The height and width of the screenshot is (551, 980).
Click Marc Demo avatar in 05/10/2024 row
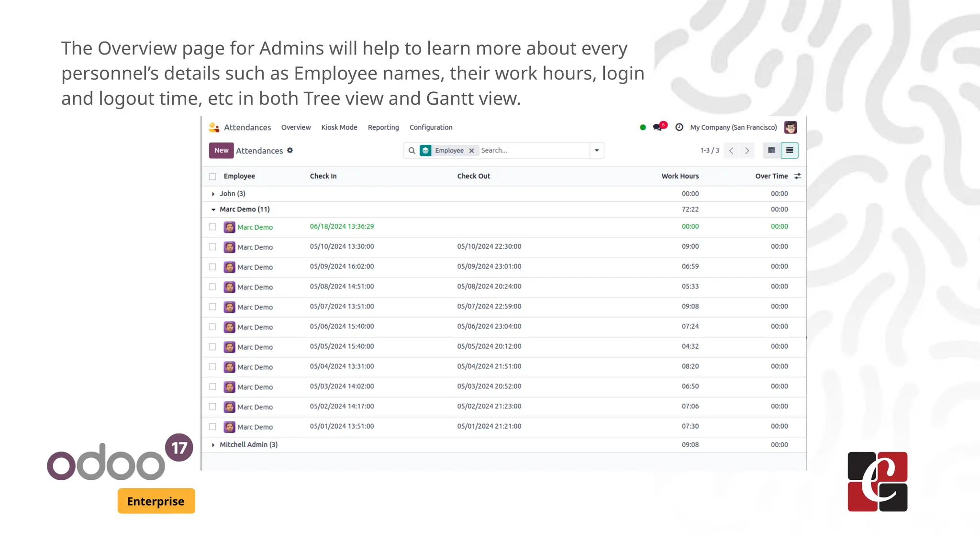click(230, 247)
